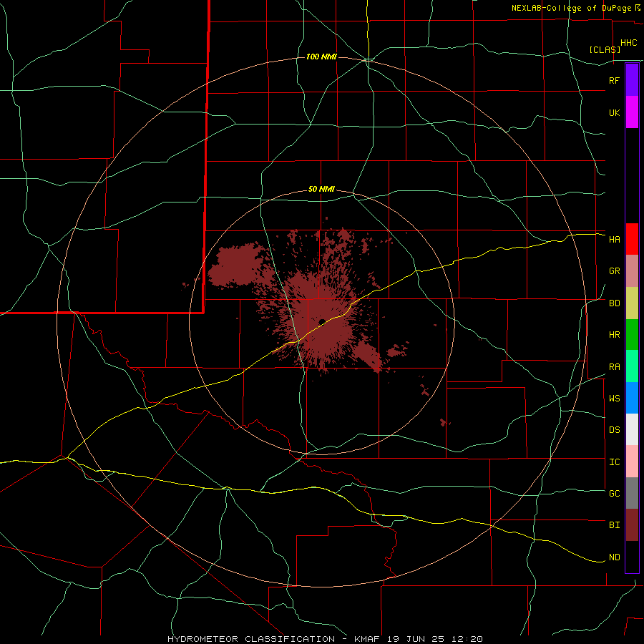Click the 'HA' legend label

[614, 240]
